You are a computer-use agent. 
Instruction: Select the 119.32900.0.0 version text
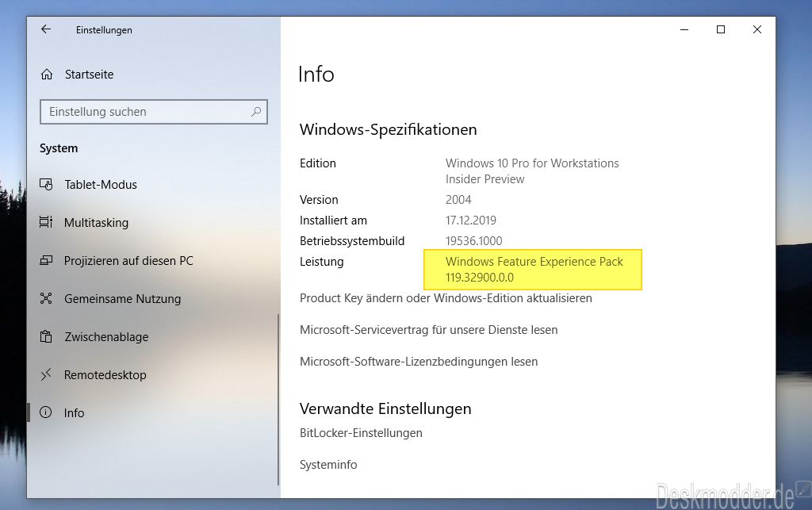coord(480,277)
